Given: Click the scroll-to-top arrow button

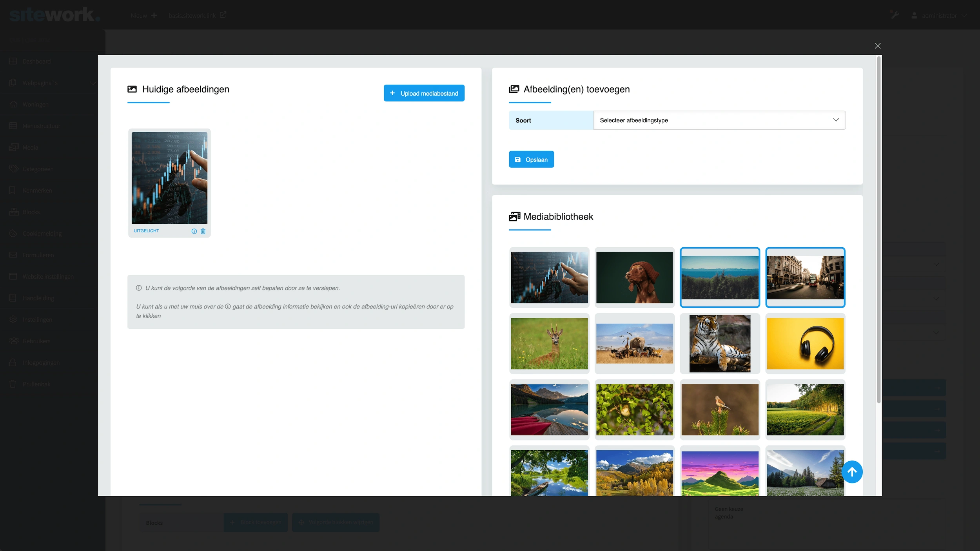Looking at the screenshot, I should click(852, 472).
